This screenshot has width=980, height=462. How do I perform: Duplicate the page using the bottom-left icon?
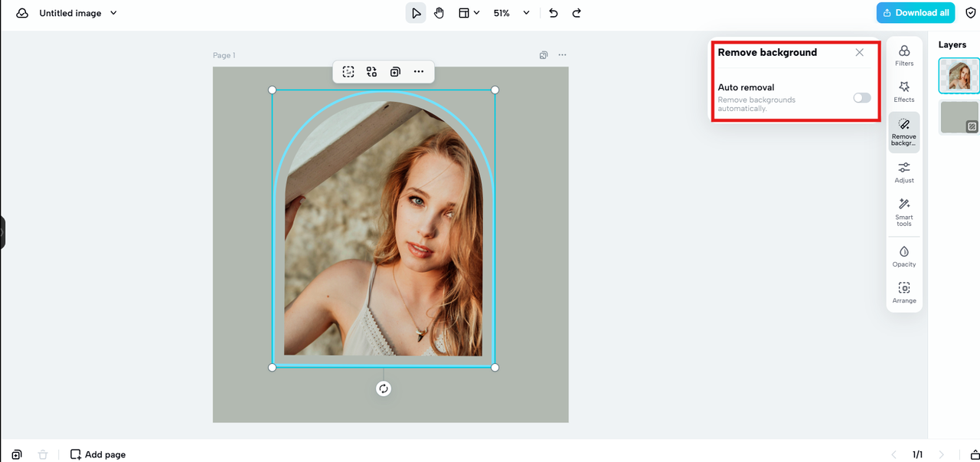(16, 454)
